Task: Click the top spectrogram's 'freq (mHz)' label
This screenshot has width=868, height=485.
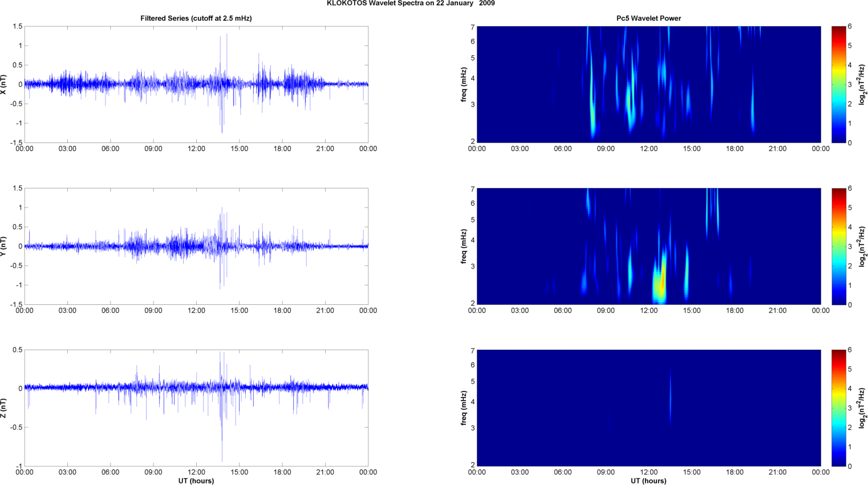Action: (x=464, y=84)
